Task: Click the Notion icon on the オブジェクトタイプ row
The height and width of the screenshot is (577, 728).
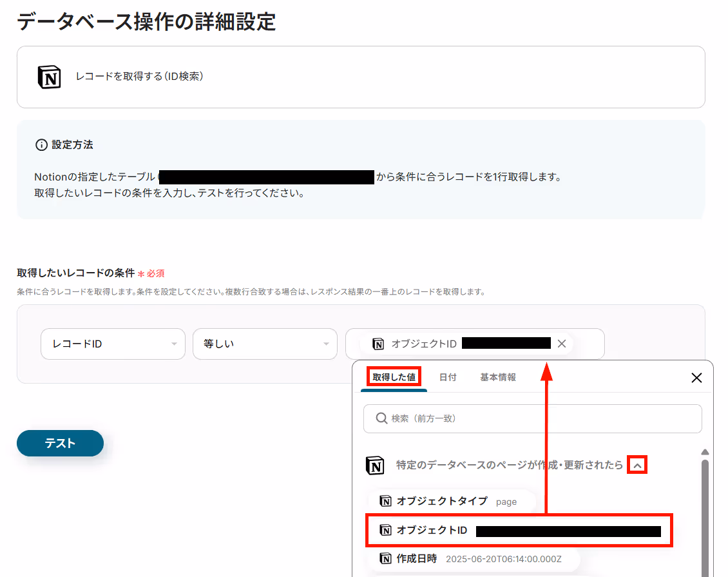Action: tap(385, 502)
